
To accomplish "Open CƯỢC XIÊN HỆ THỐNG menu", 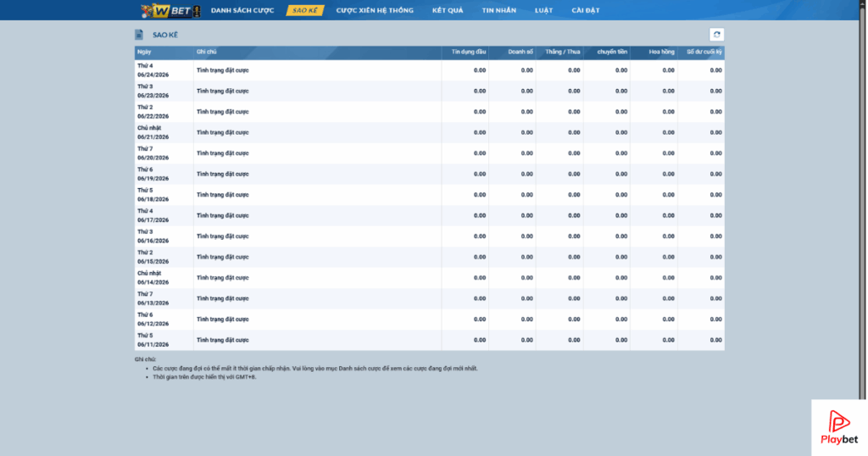I will point(375,10).
